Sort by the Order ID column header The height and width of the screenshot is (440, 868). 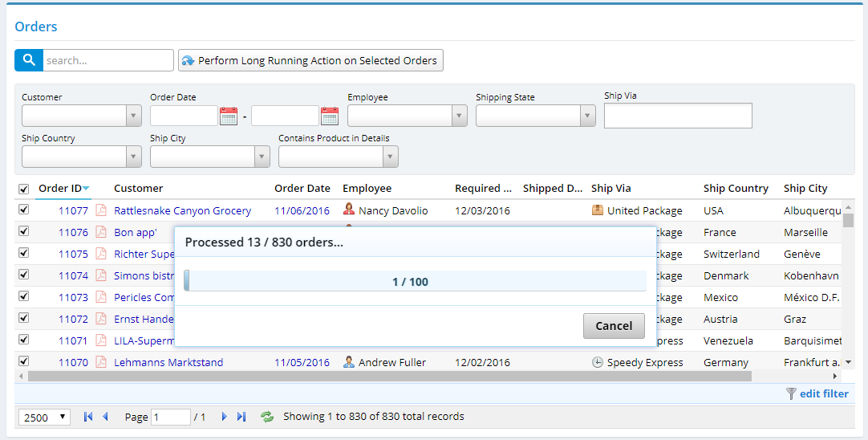tap(60, 189)
